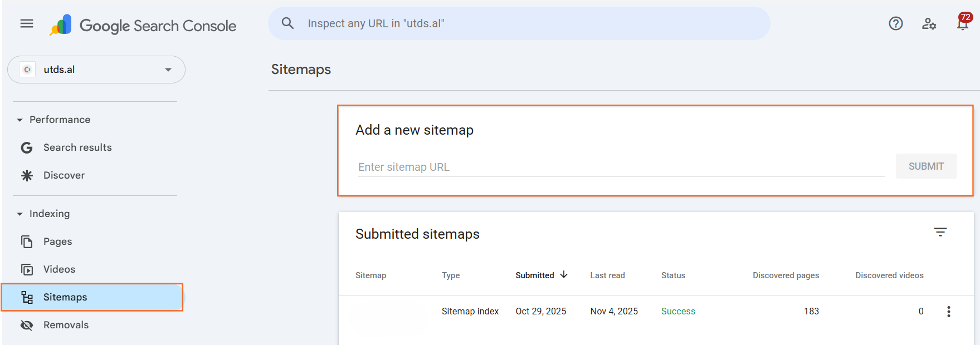Viewport: 980px width, 345px height.
Task: Click the utds.al property favicon
Action: (x=27, y=70)
